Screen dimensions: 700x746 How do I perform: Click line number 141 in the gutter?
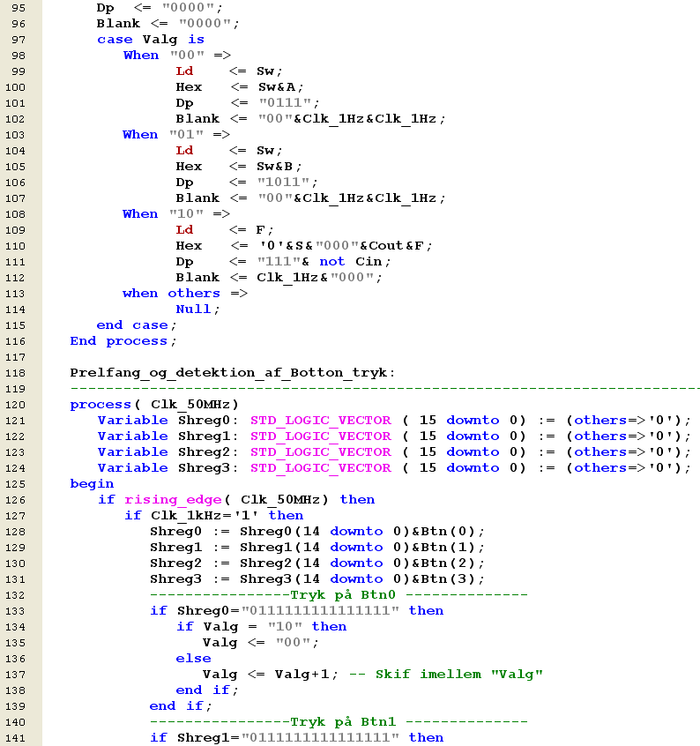coord(15,738)
